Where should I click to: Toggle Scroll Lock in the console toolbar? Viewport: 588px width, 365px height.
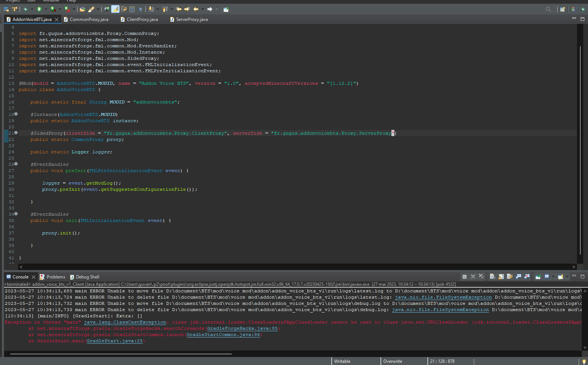click(x=501, y=277)
